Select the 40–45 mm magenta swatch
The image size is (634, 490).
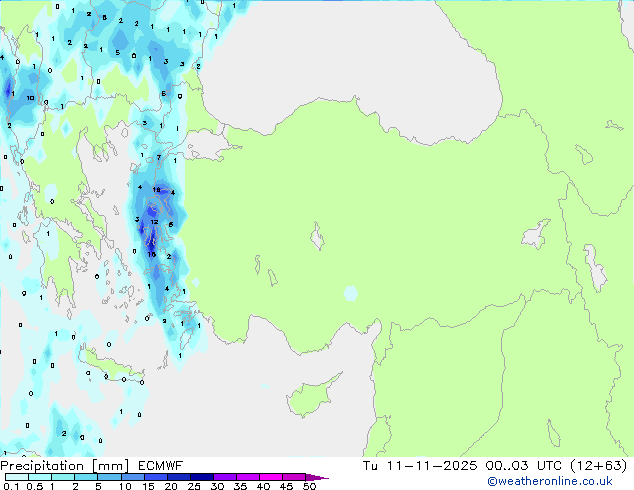click(271, 477)
